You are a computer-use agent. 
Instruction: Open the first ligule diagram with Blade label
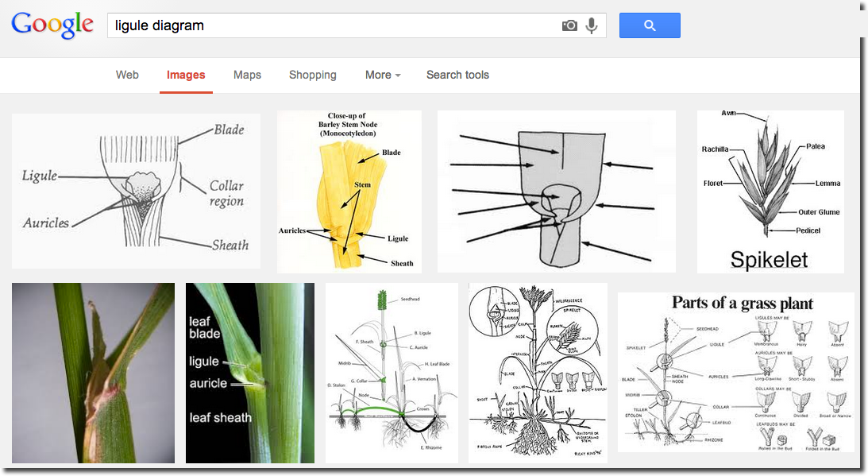(136, 190)
